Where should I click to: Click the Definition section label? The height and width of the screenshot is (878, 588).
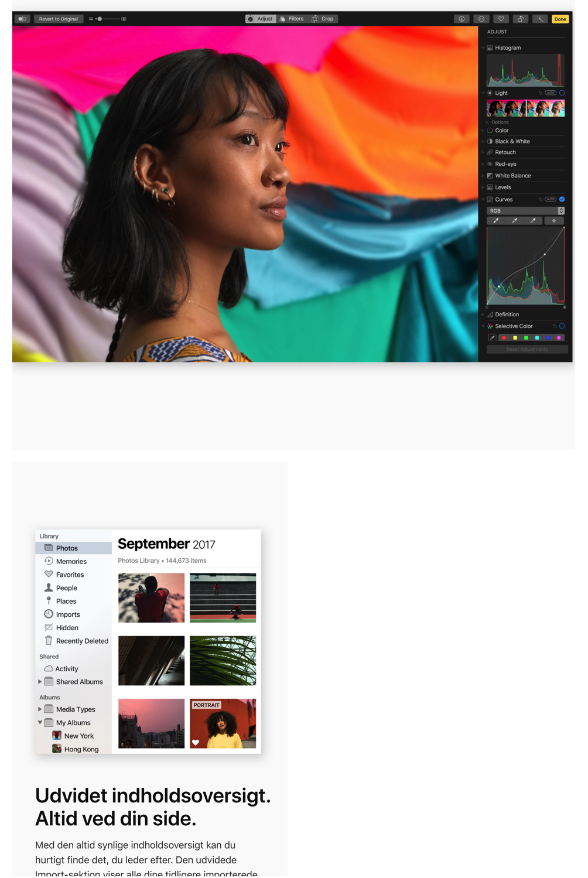click(x=507, y=315)
